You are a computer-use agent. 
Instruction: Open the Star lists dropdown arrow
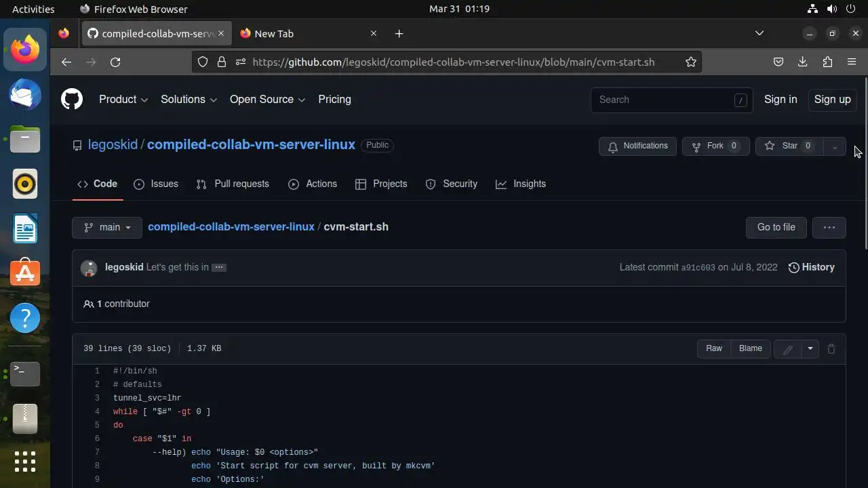[x=835, y=146]
